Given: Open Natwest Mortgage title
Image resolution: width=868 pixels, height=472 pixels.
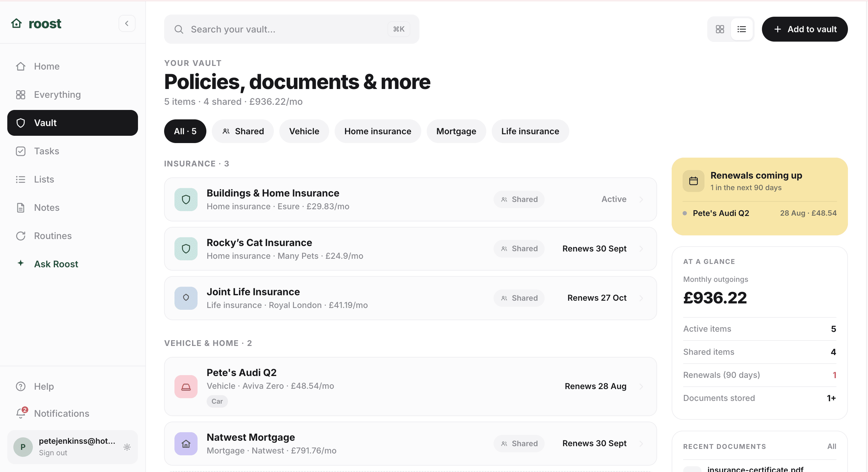Looking at the screenshot, I should (x=251, y=437).
